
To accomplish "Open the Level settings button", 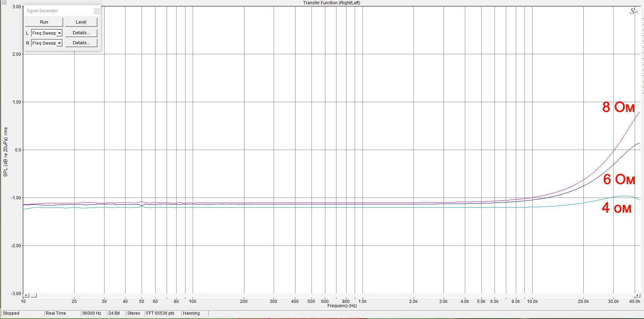I will tap(81, 22).
